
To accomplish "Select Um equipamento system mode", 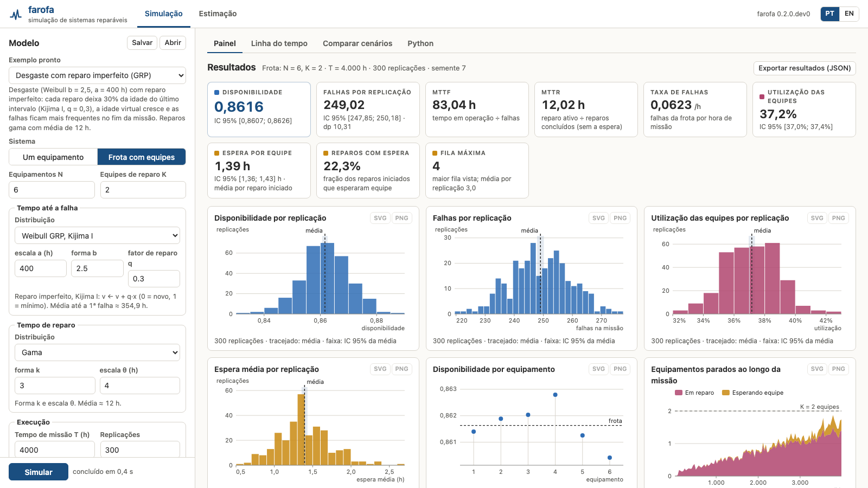I will pyautogui.click(x=53, y=157).
